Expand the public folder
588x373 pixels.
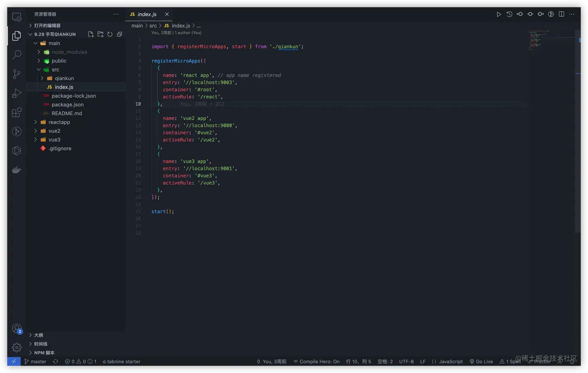(x=76, y=61)
